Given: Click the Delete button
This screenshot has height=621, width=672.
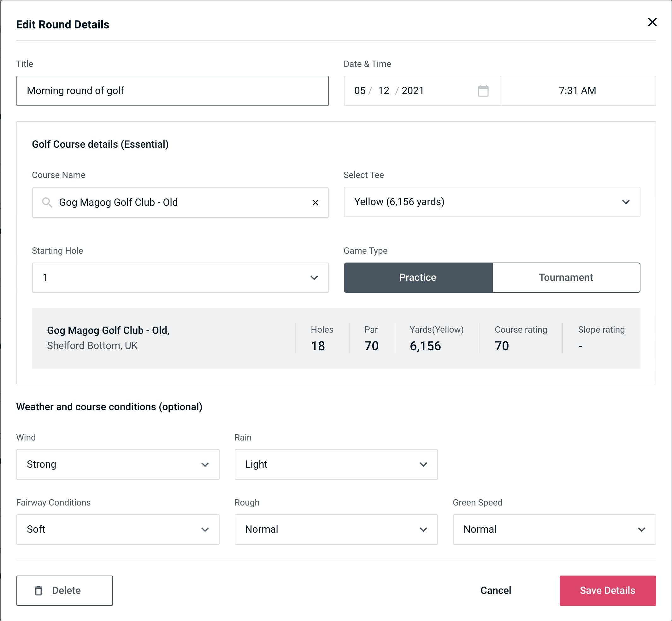Looking at the screenshot, I should pyautogui.click(x=64, y=590).
